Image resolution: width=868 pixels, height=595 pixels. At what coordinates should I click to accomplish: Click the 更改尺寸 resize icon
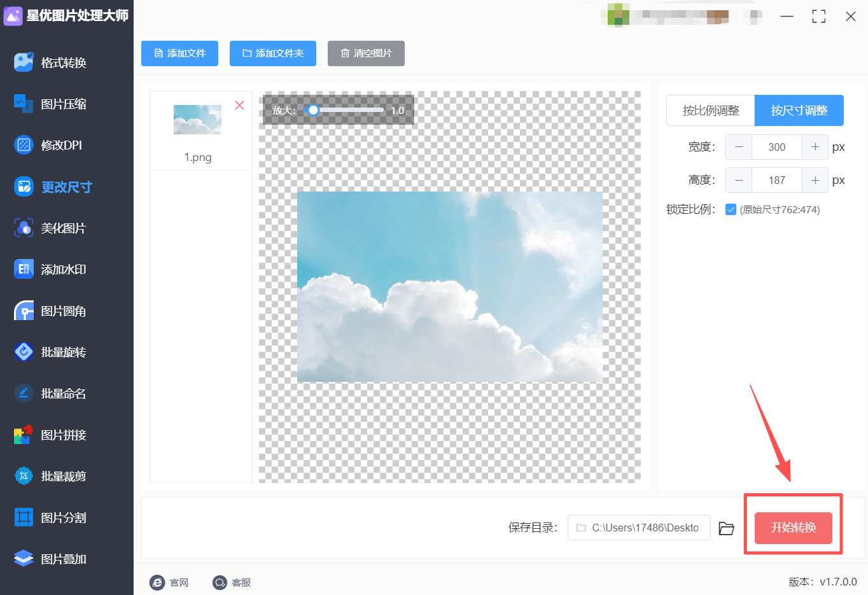click(x=24, y=186)
